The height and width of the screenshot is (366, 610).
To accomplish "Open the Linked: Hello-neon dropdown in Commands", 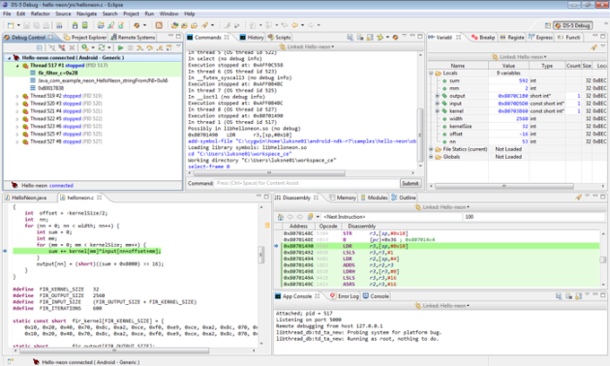I will (307, 47).
